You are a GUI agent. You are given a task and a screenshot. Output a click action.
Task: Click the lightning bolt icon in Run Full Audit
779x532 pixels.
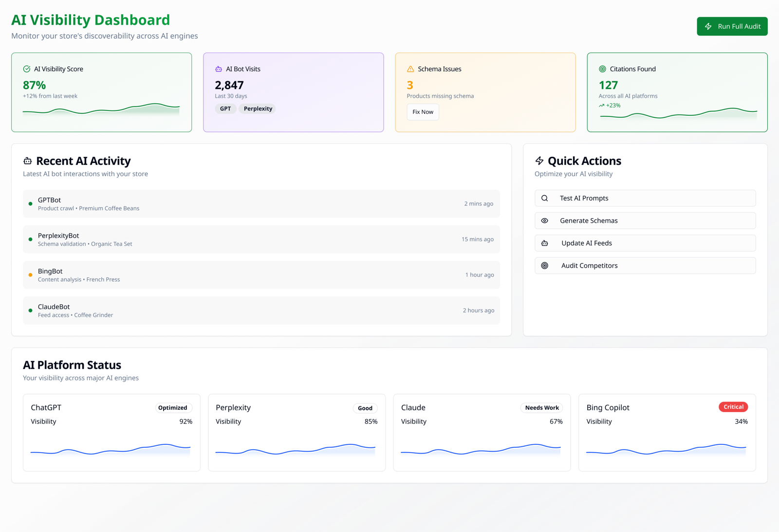708,26
